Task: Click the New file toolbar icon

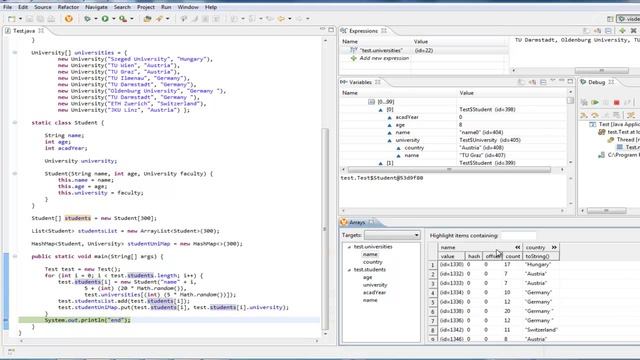Action: (12, 19)
